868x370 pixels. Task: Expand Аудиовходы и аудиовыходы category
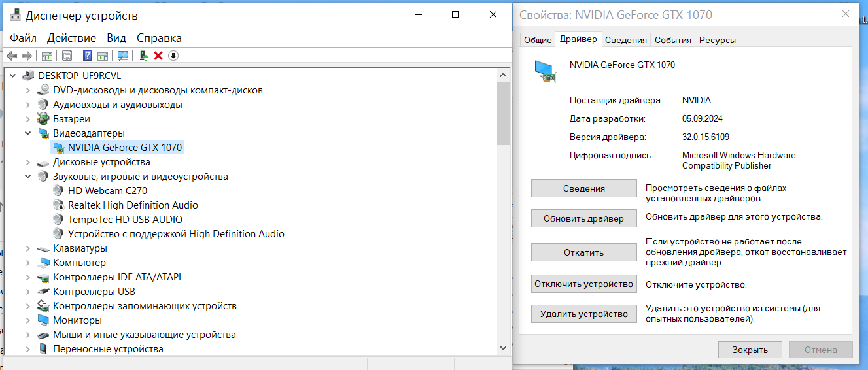click(27, 105)
